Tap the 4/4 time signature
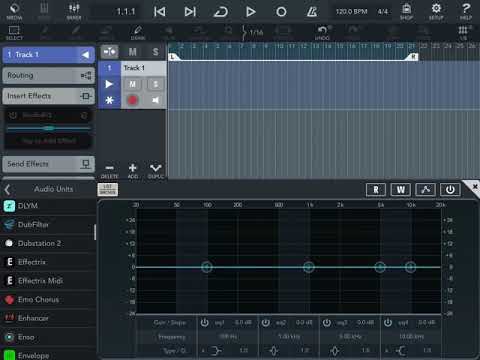480x360 pixels. pyautogui.click(x=383, y=12)
